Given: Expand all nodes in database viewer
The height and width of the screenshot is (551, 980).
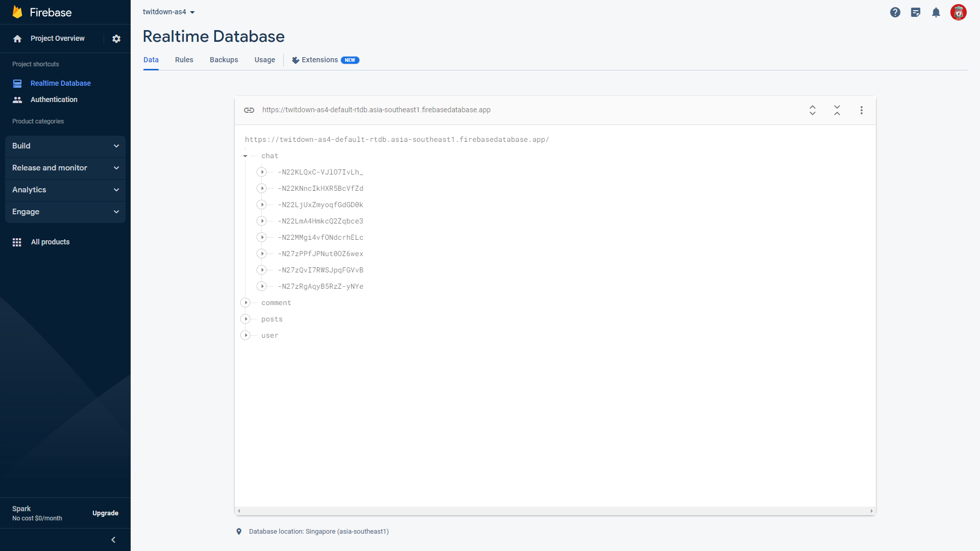Looking at the screenshot, I should pyautogui.click(x=813, y=110).
